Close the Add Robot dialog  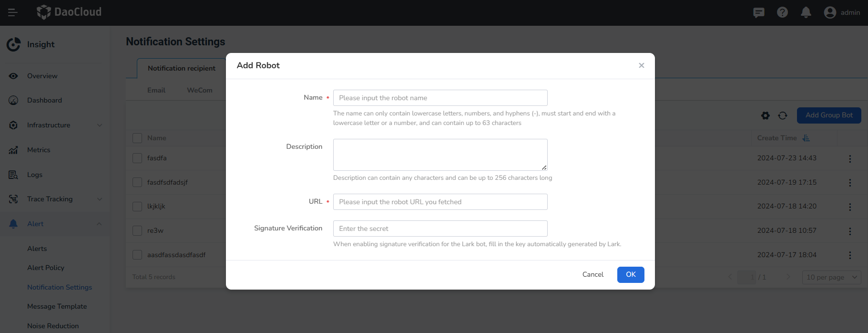click(641, 65)
